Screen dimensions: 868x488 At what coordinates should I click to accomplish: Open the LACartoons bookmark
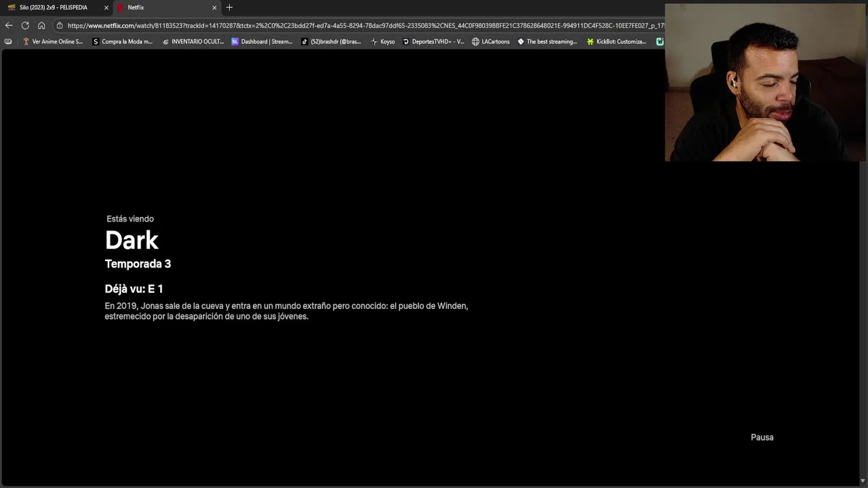tap(491, 41)
